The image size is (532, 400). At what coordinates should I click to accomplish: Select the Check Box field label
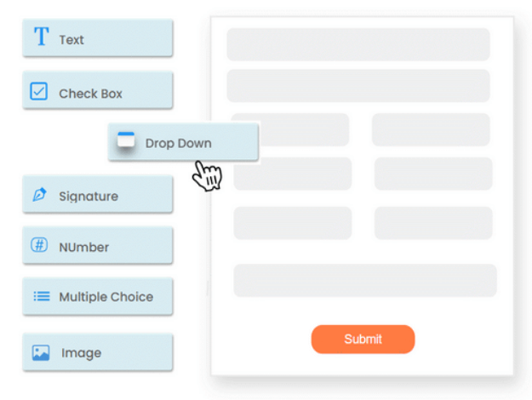(x=90, y=94)
